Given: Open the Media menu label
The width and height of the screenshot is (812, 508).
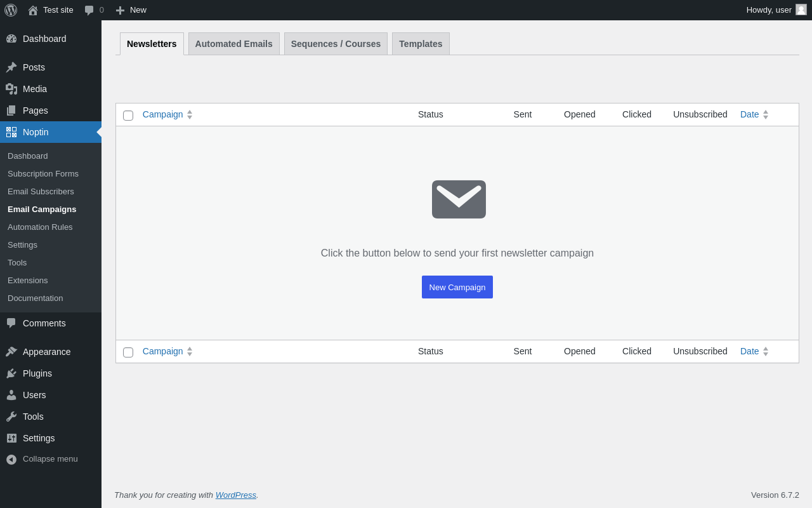Looking at the screenshot, I should (35, 89).
